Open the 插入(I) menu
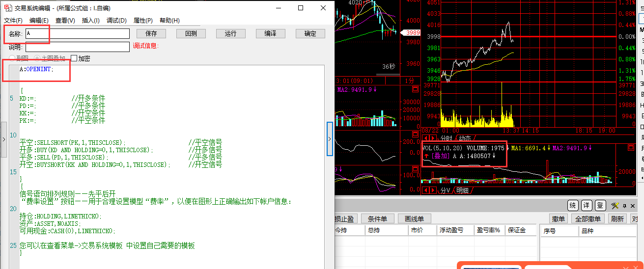Viewport: 644px width, 269px height. coord(90,21)
